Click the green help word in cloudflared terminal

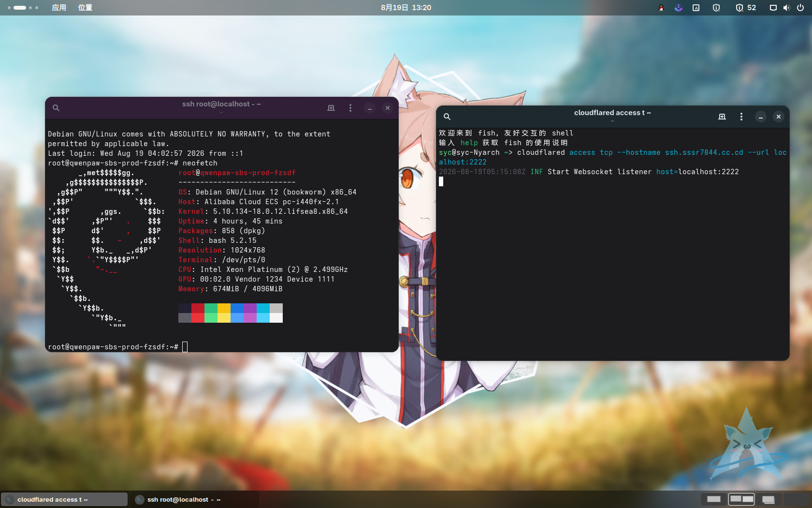pos(469,143)
